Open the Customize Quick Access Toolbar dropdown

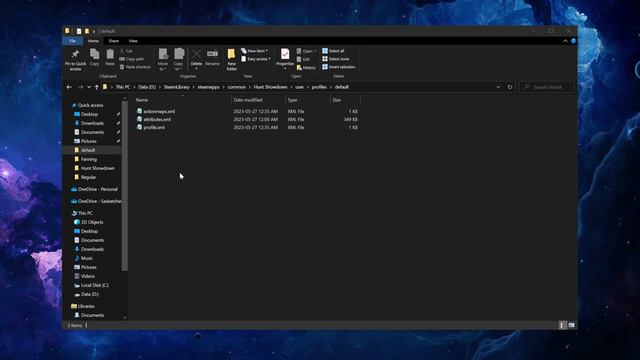pyautogui.click(x=94, y=31)
